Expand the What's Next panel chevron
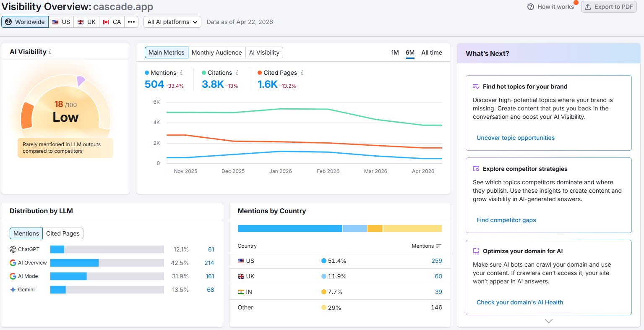 coord(549,321)
